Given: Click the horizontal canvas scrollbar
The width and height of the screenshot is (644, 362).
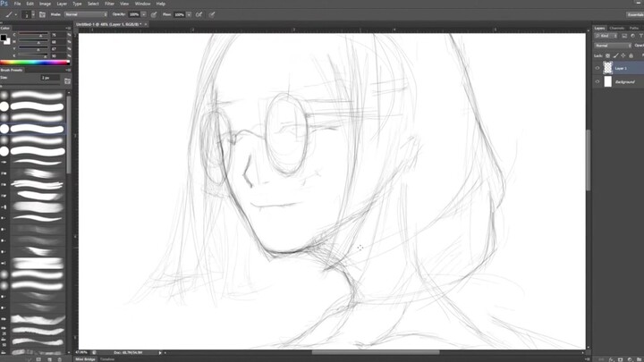Looking at the screenshot, I should tap(376, 352).
